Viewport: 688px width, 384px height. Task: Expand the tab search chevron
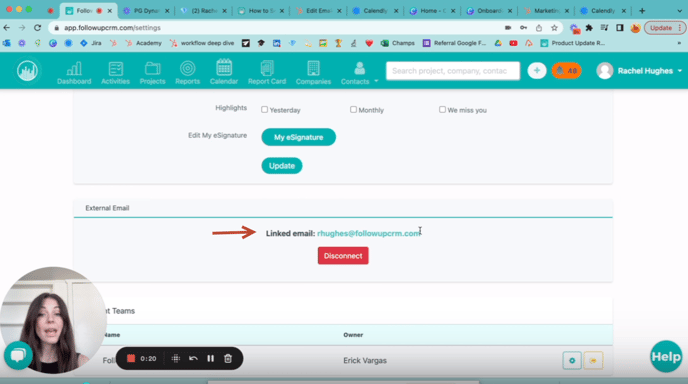tap(679, 11)
